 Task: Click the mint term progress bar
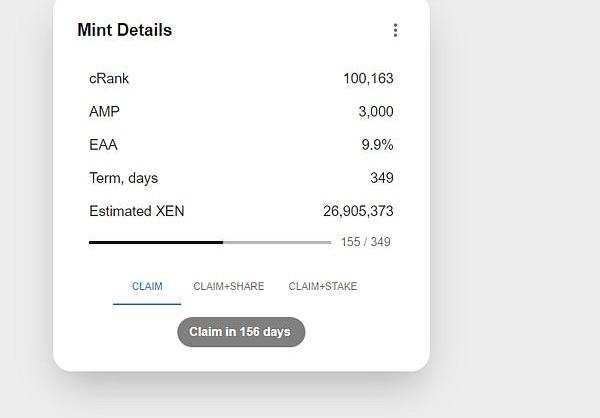pos(210,242)
